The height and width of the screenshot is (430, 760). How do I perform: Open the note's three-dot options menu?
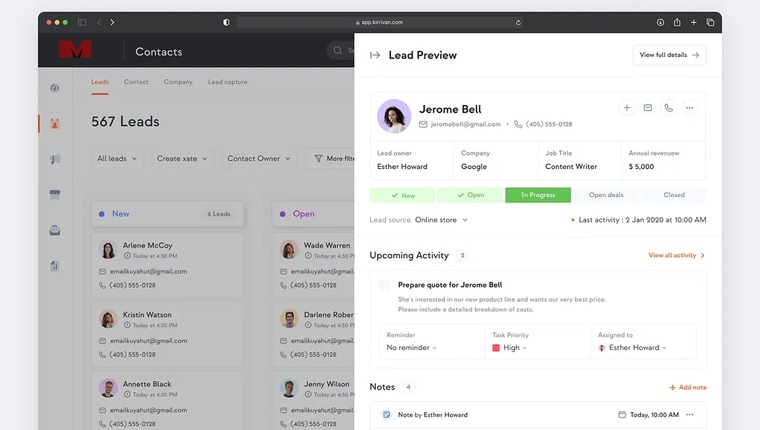pos(690,414)
